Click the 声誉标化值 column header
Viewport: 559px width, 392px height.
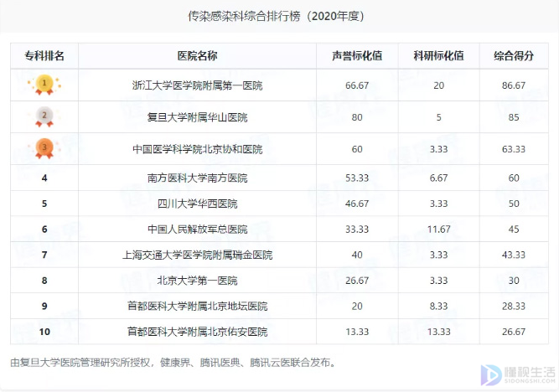(x=357, y=55)
